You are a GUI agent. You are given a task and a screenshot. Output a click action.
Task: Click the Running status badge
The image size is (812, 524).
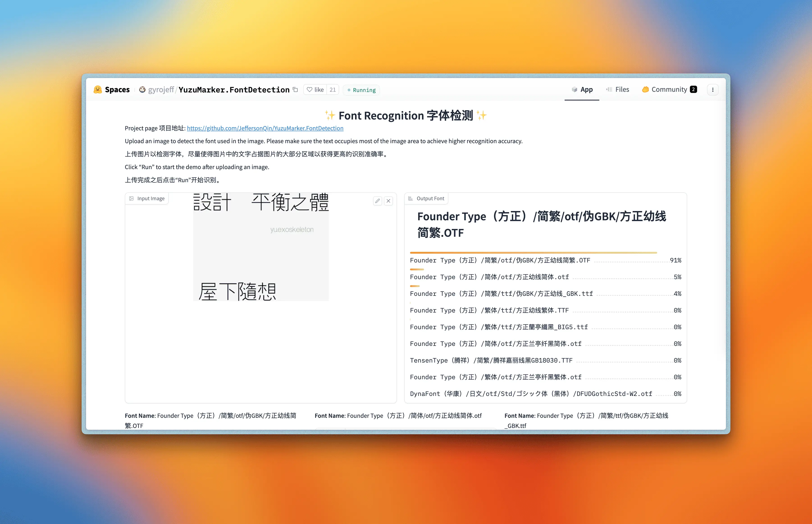coord(361,90)
